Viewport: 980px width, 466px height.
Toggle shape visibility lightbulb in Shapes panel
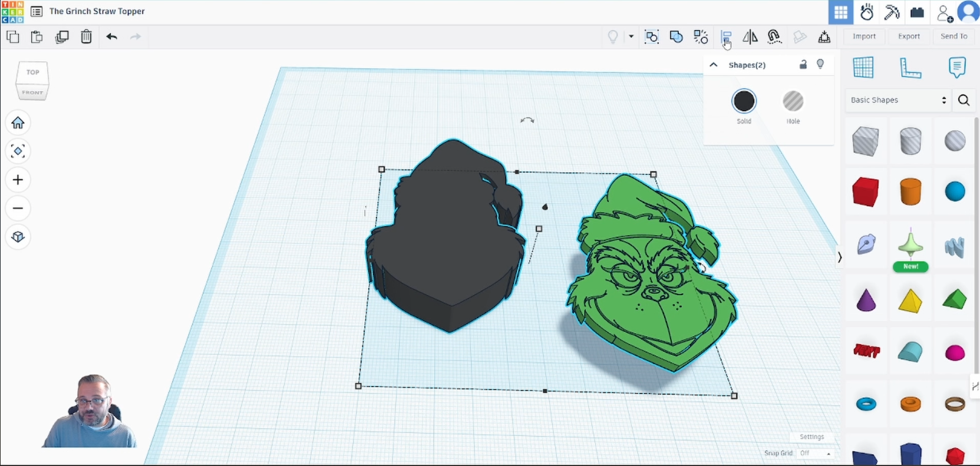tap(820, 64)
